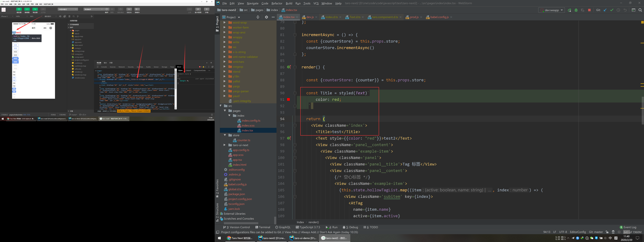Image resolution: width=644 pixels, height=242 pixels.
Task: Toggle the simulator (模拟器) panel button
Action: [19, 9]
